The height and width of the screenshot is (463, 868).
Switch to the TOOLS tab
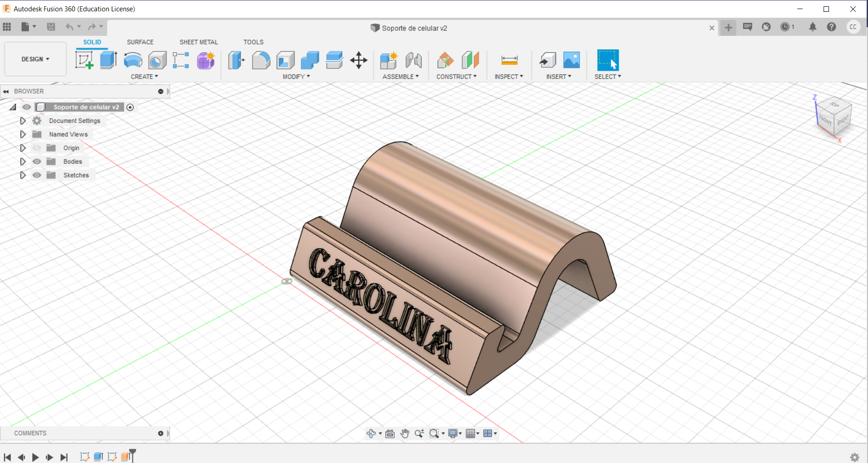(254, 42)
